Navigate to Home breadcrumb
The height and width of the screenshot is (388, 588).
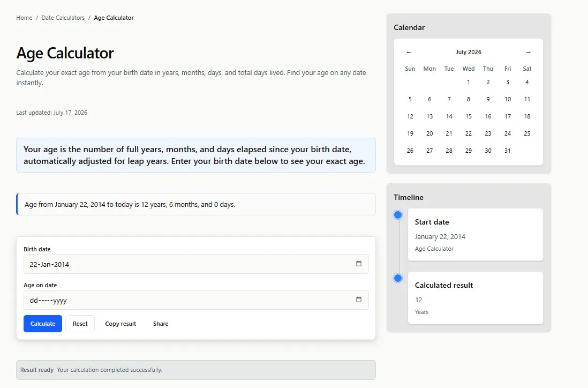[24, 18]
